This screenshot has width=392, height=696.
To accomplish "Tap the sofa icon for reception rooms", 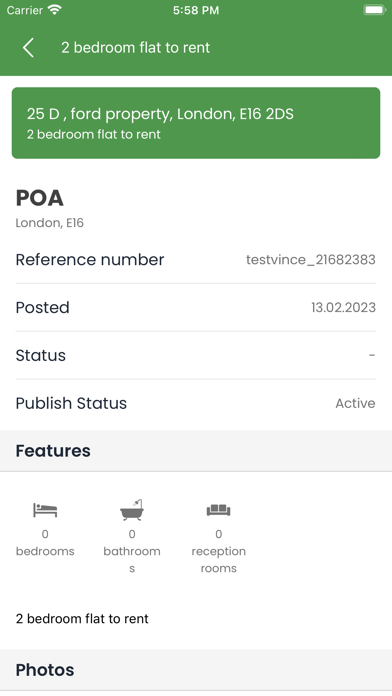I will 218,510.
